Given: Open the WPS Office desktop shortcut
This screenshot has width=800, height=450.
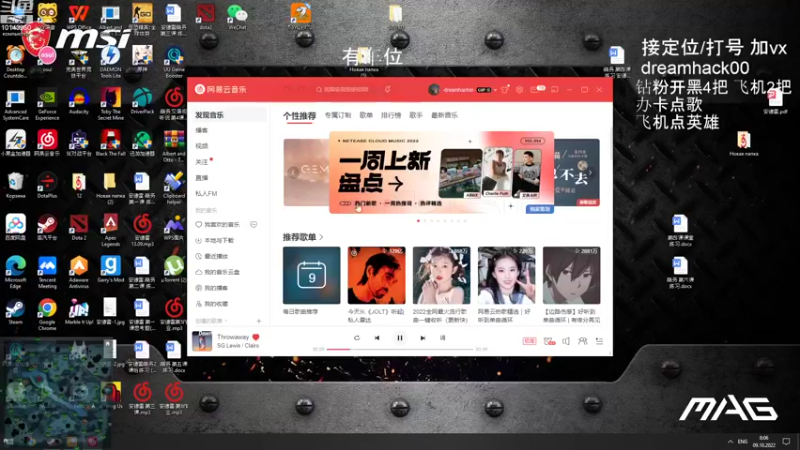Looking at the screenshot, I should click(x=79, y=16).
